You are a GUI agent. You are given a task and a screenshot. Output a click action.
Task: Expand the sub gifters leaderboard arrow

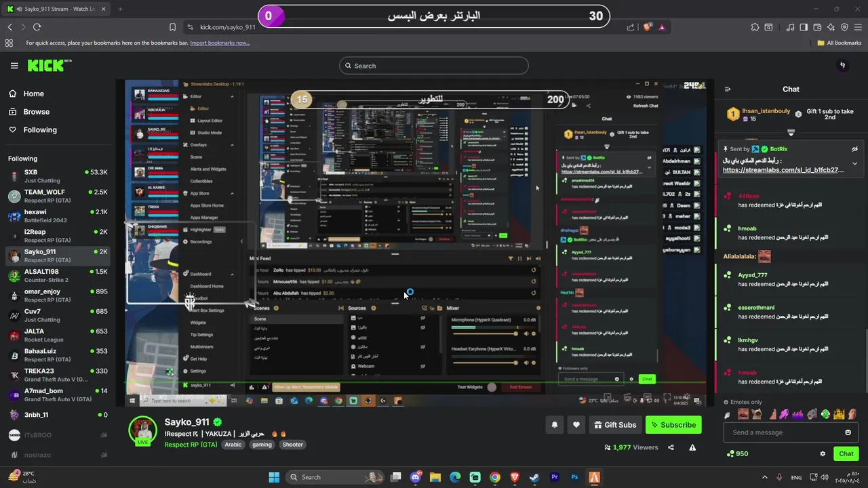[x=791, y=133]
